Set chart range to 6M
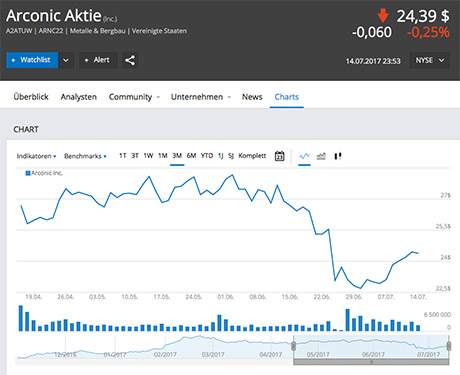Viewport: 460px width, 375px height. point(191,156)
